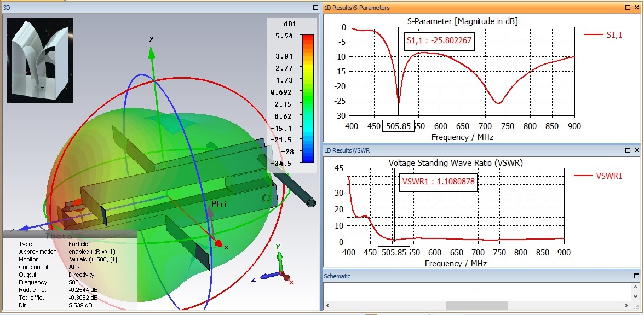Image resolution: width=644 pixels, height=315 pixels.
Task: Close the VSWR results panel
Action: 637,150
